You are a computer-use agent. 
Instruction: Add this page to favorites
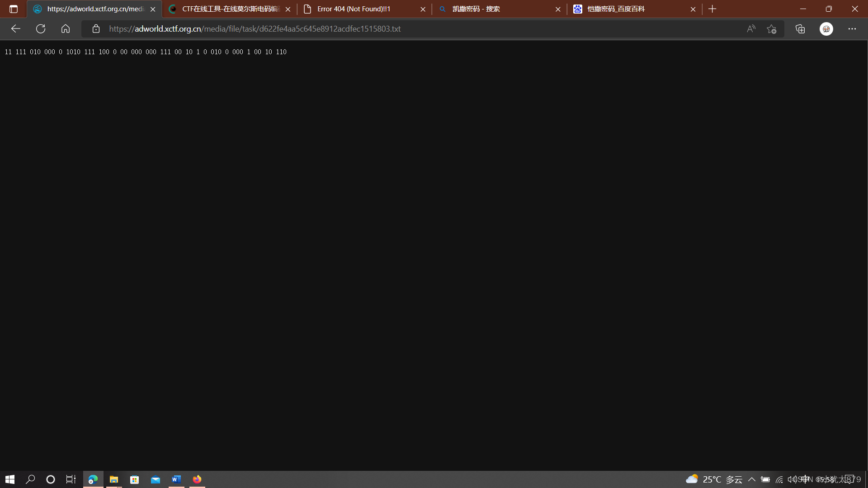(x=772, y=29)
